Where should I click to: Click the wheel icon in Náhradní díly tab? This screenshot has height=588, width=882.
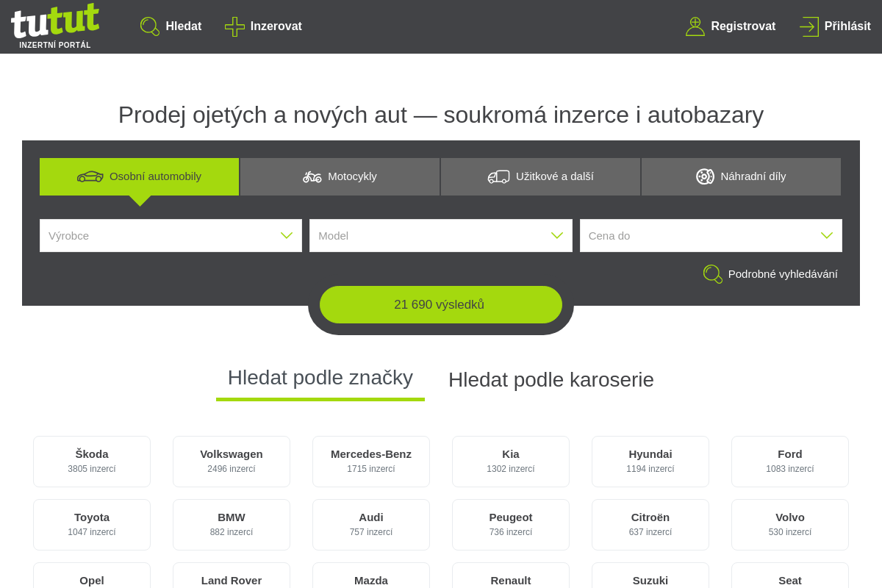(705, 176)
